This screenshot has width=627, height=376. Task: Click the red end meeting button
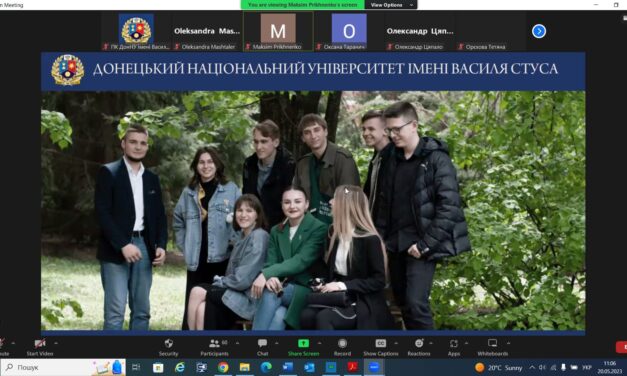coord(621,347)
